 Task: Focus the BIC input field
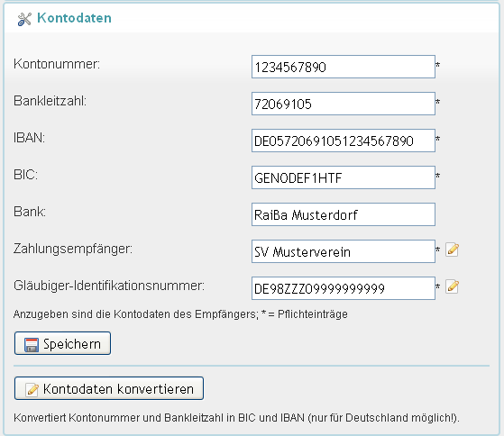point(344,177)
